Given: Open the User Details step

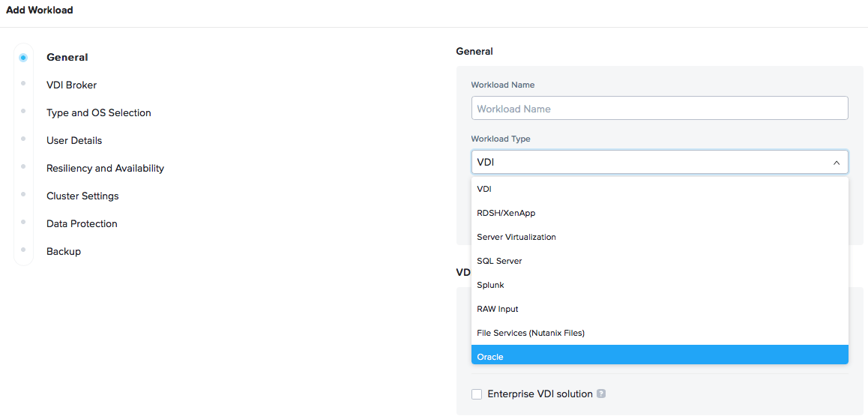Looking at the screenshot, I should (73, 140).
